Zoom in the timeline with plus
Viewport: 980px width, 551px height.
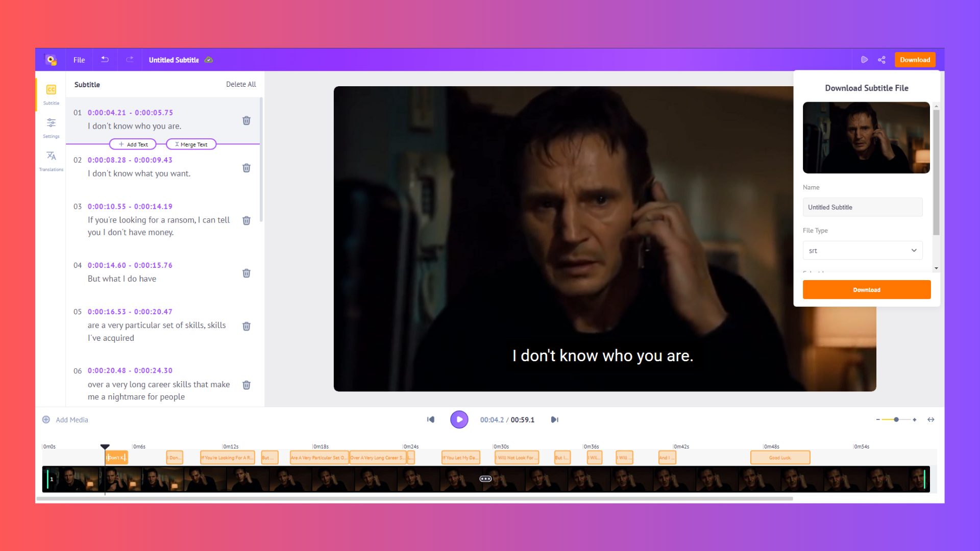pos(915,419)
